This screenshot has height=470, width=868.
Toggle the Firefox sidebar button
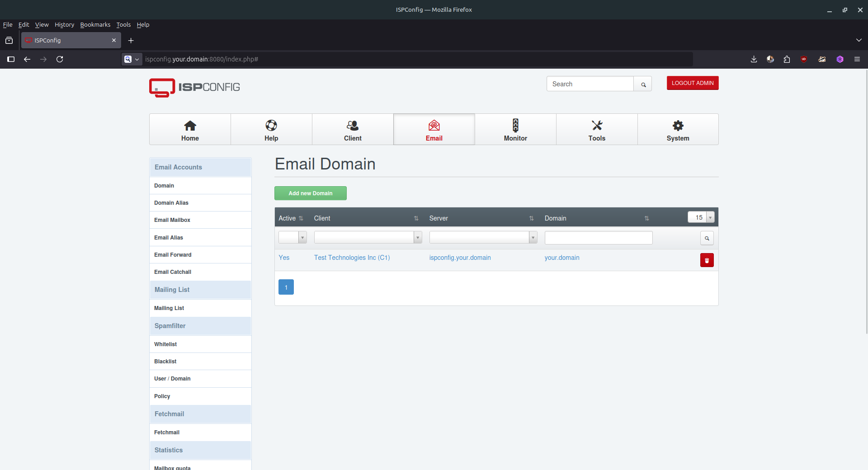coord(11,59)
